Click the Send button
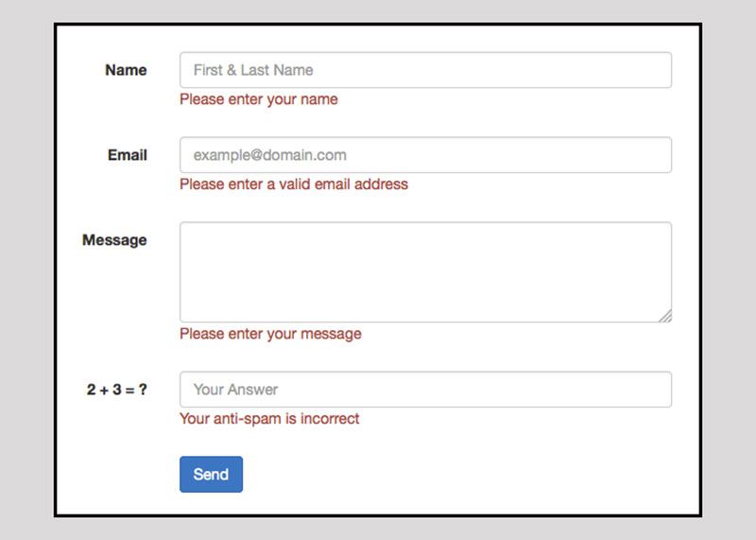This screenshot has width=756, height=540. [211, 475]
